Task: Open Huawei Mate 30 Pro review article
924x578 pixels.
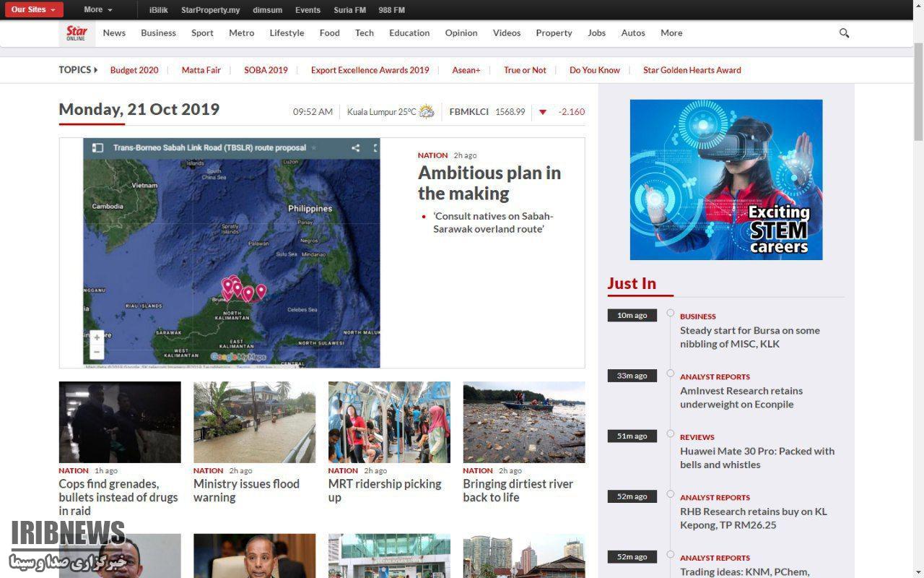Action: 757,457
